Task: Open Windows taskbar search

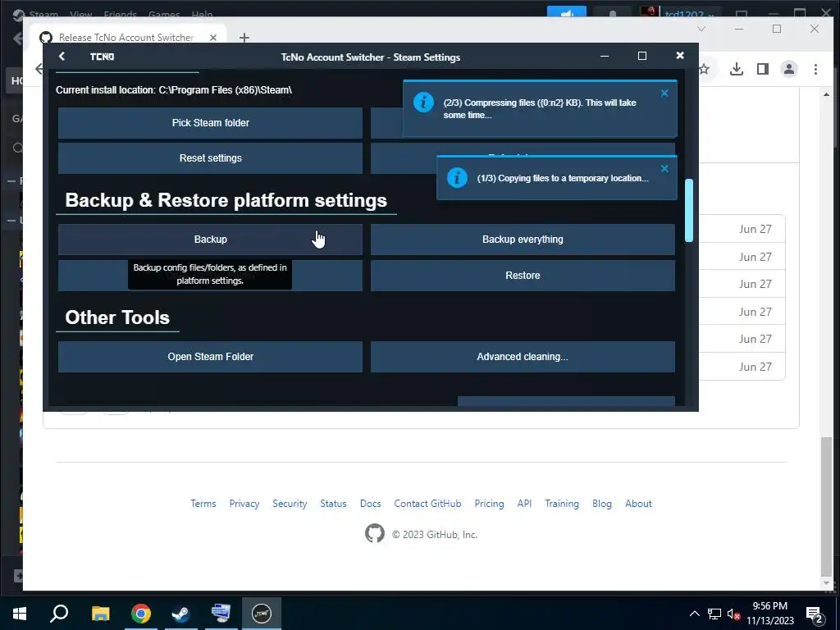Action: (x=59, y=614)
